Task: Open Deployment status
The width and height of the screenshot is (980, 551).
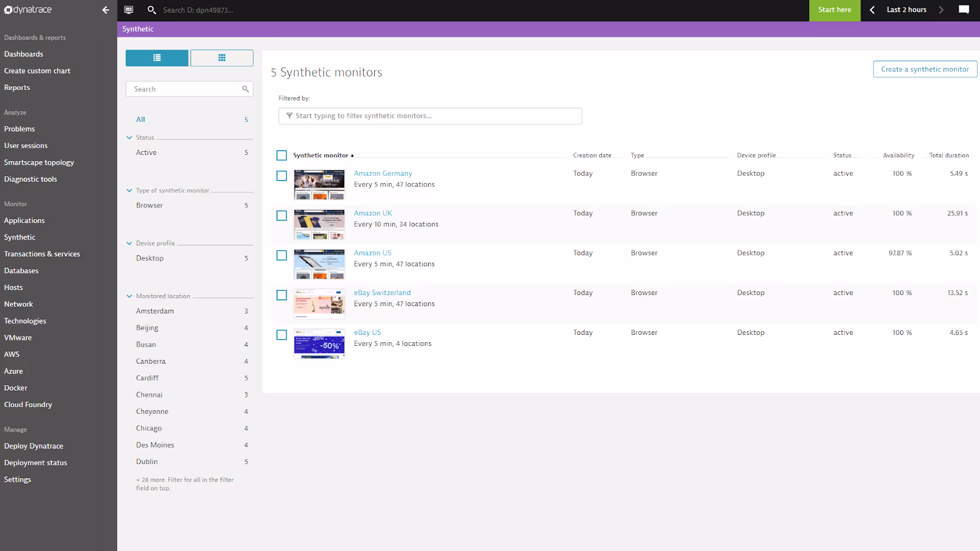Action: 36,463
